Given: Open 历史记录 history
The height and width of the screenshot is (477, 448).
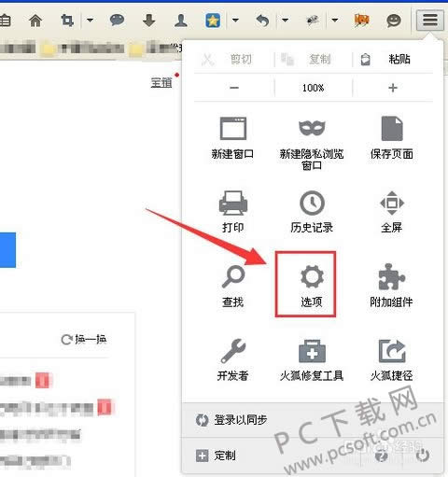Looking at the screenshot, I should pyautogui.click(x=312, y=212).
